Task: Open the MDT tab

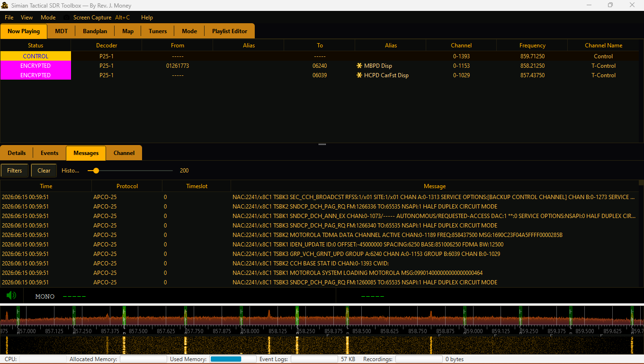Action: click(62, 31)
